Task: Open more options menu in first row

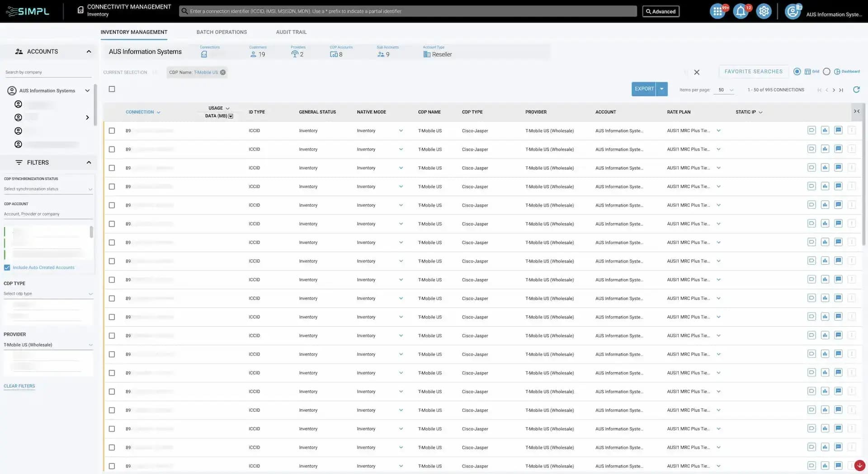Action: pos(851,130)
